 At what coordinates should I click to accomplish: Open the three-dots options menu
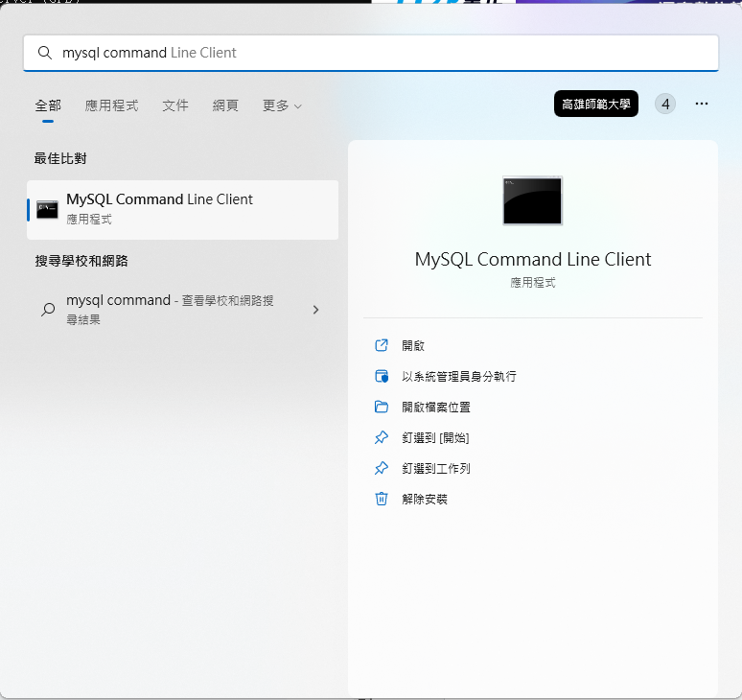point(702,104)
